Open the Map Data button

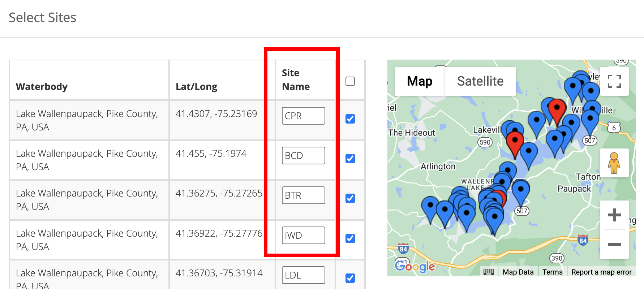point(518,272)
